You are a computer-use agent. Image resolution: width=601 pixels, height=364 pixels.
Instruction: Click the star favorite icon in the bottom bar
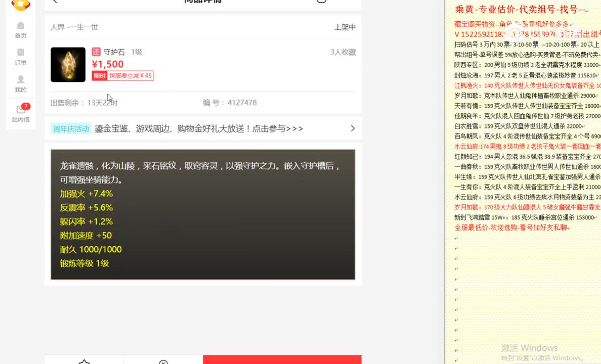coord(84,361)
